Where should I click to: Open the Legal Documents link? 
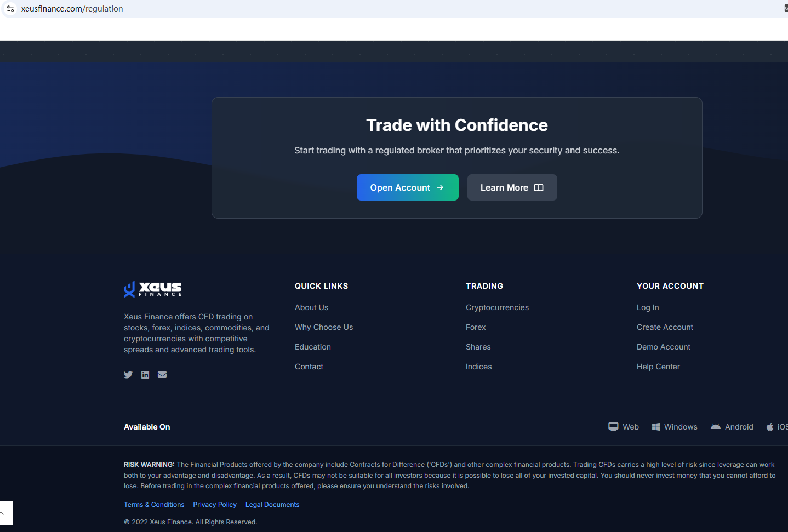272,505
